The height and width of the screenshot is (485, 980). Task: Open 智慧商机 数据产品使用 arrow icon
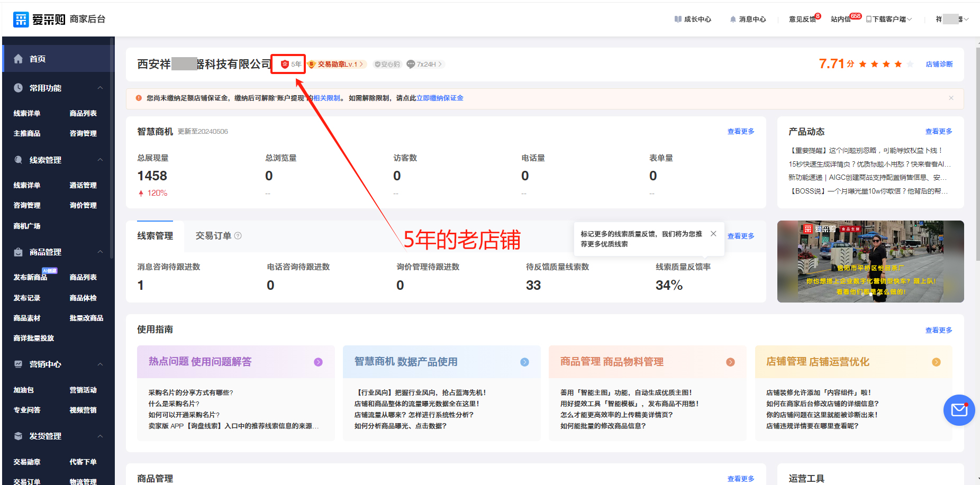tap(524, 362)
